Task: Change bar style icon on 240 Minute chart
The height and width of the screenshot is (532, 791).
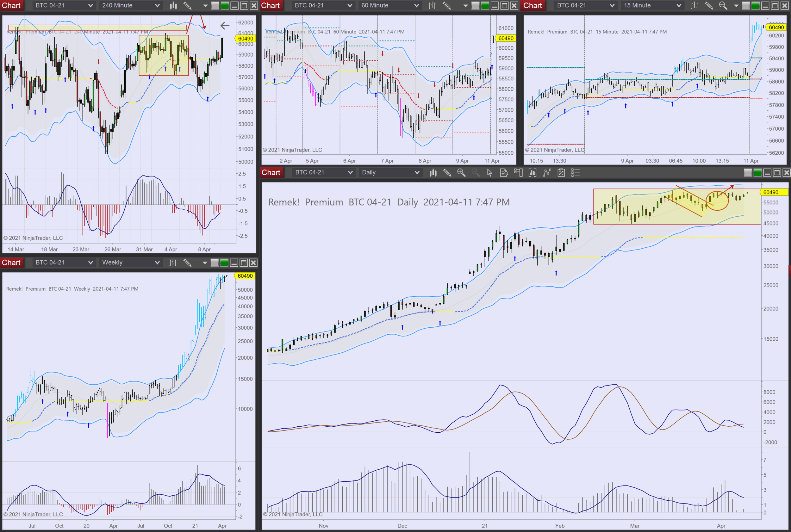Action: pyautogui.click(x=173, y=5)
